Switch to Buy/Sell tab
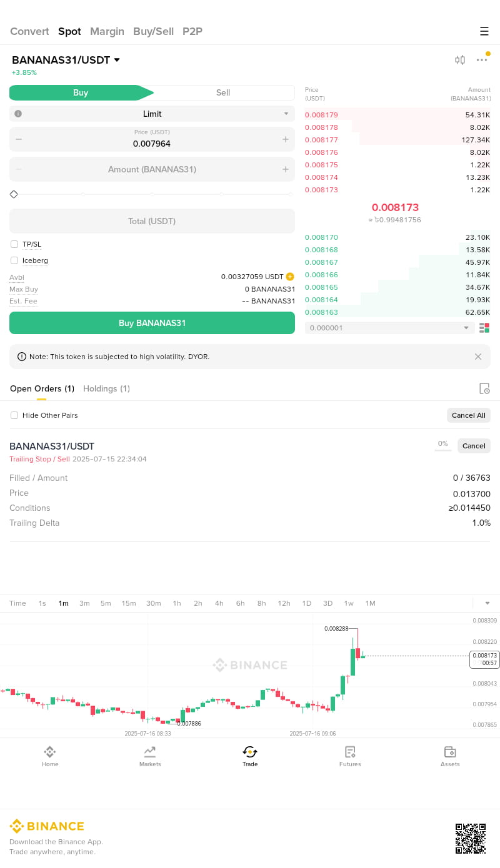The image size is (500, 868). point(153,31)
